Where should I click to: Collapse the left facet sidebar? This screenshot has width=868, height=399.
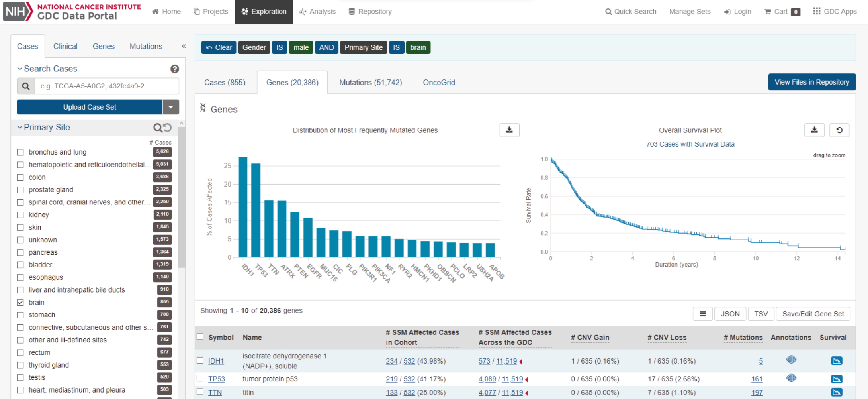tap(184, 46)
